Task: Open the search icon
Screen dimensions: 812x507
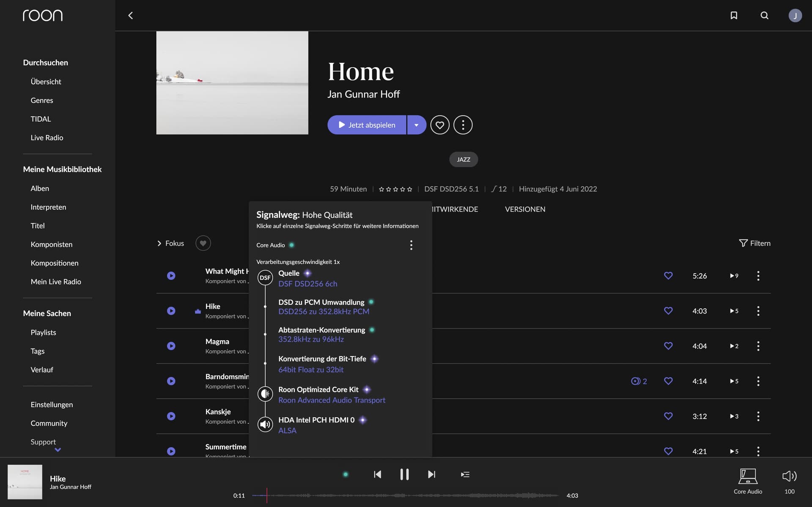Action: coord(764,16)
